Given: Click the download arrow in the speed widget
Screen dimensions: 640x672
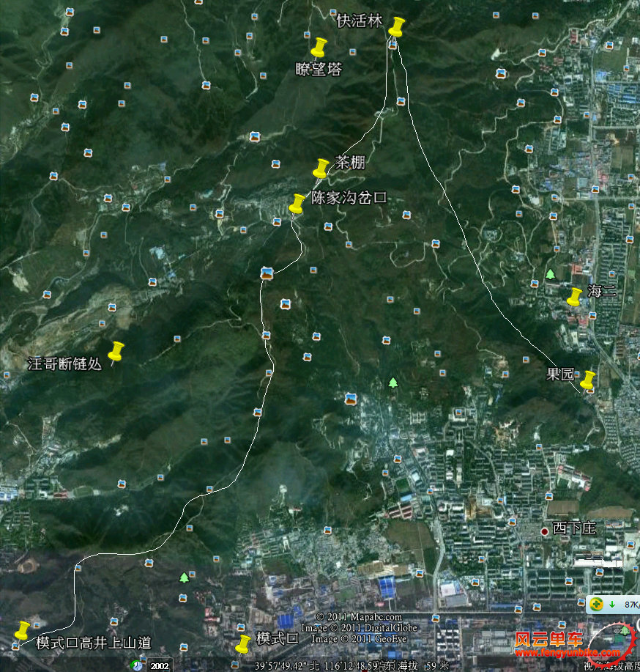Looking at the screenshot, I should click(x=611, y=604).
